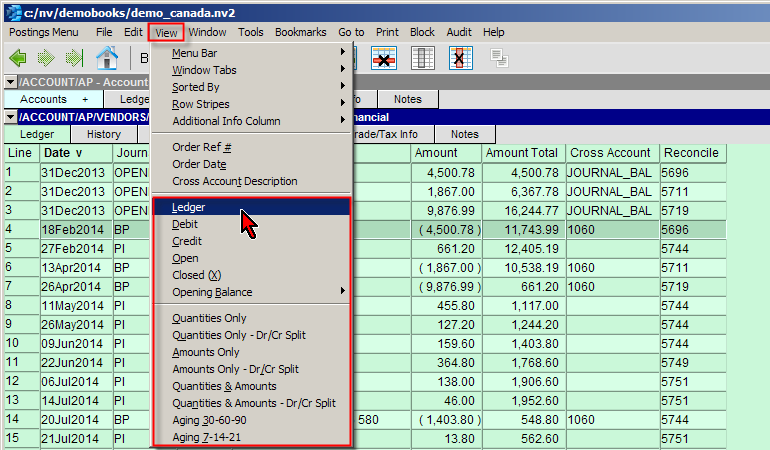This screenshot has width=770, height=450.
Task: Open the Tools menu
Action: coord(251,32)
